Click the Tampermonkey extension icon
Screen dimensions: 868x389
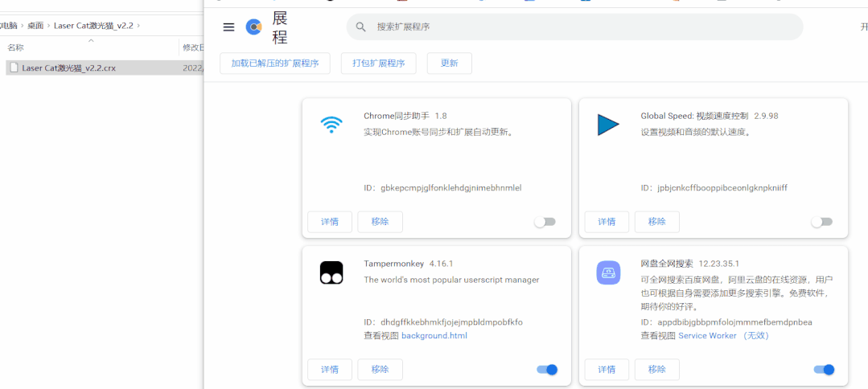pyautogui.click(x=331, y=272)
